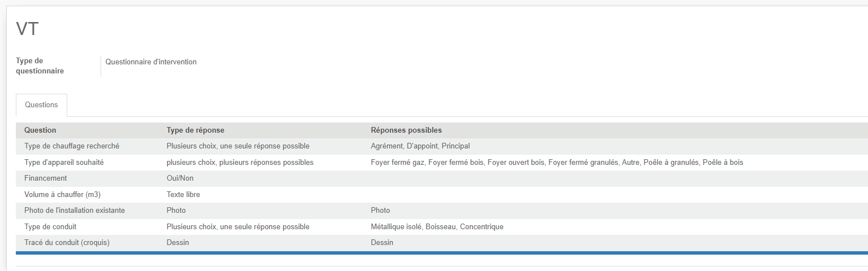The image size is (868, 271).
Task: Open Photo de l'installation existante question
Action: pos(442,211)
